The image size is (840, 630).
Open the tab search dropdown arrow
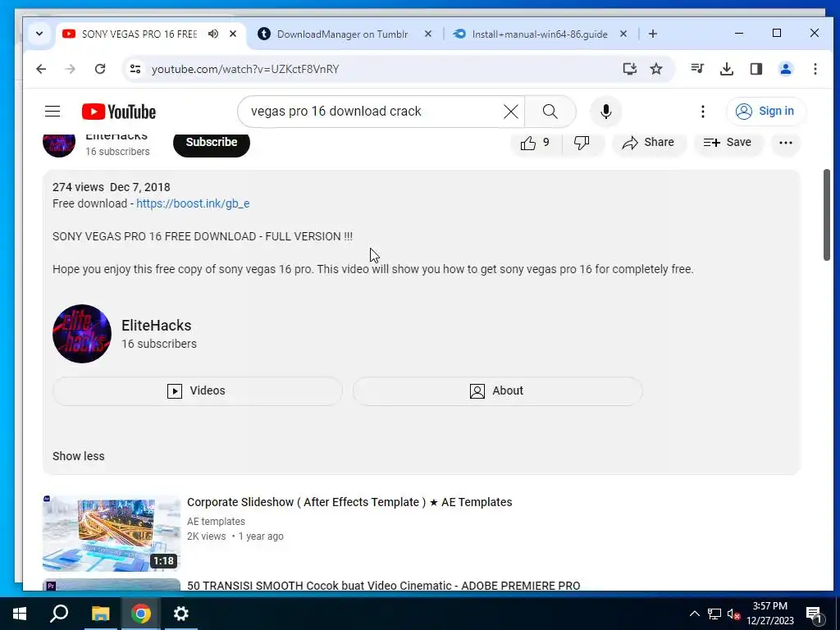click(39, 34)
